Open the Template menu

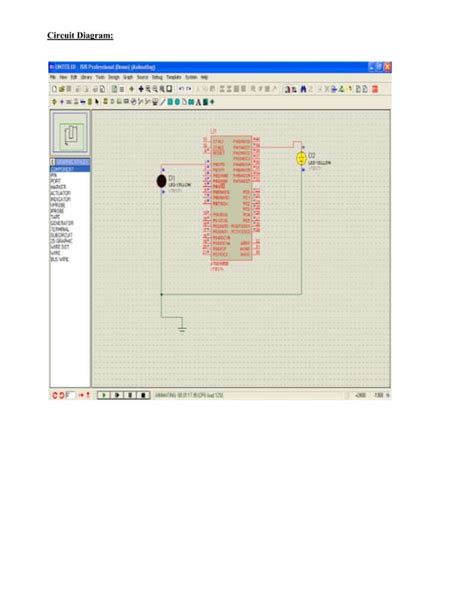pyautogui.click(x=174, y=77)
